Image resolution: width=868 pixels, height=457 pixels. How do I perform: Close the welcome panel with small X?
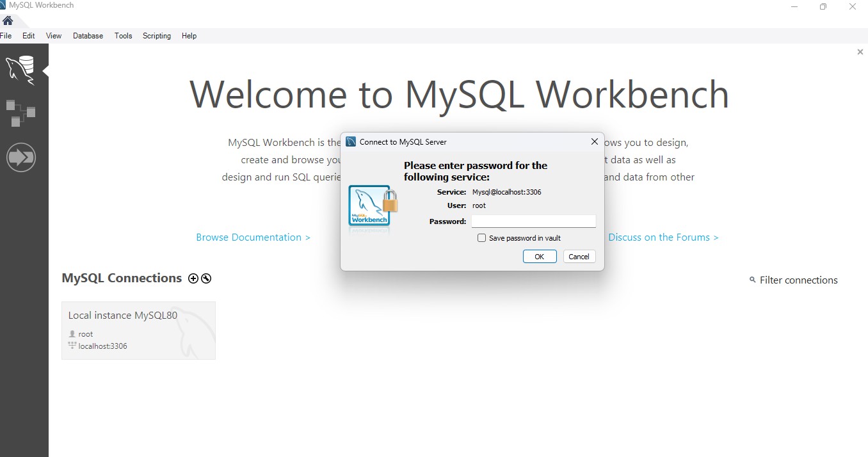tap(860, 52)
